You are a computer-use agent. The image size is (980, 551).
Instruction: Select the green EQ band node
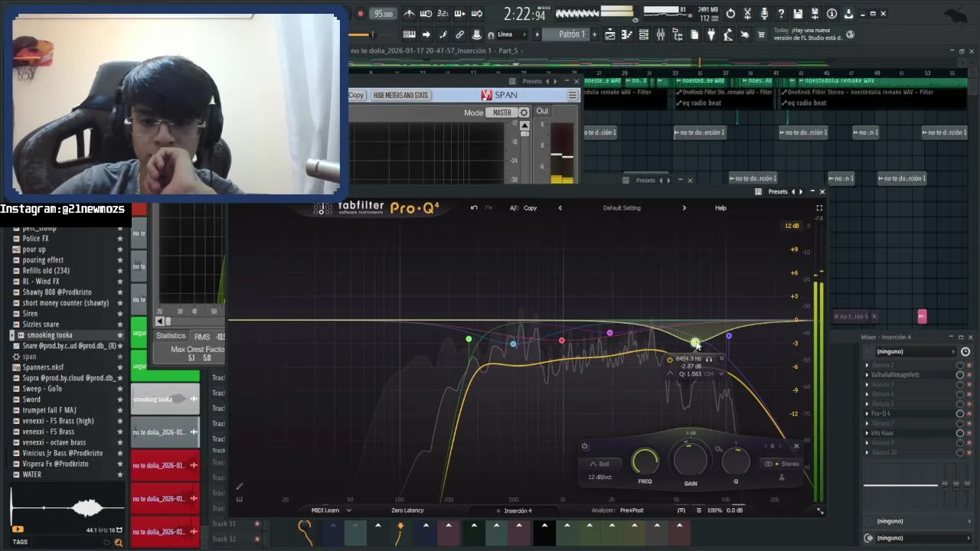[469, 339]
